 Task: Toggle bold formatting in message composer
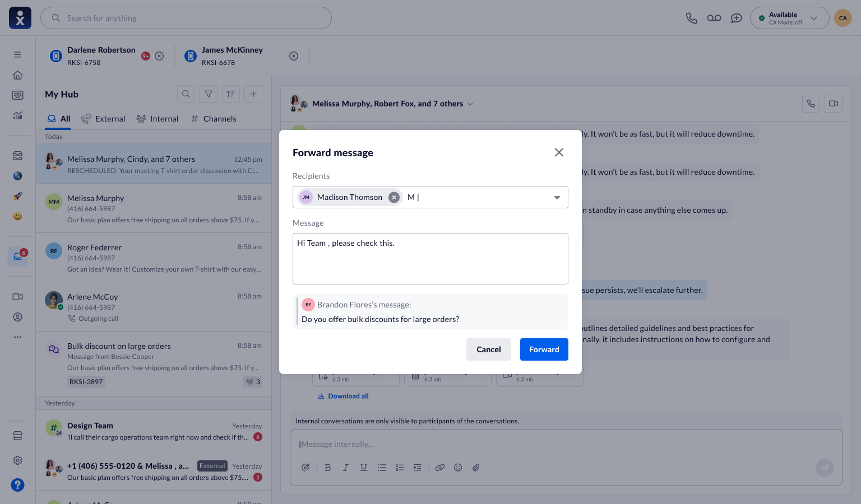328,468
